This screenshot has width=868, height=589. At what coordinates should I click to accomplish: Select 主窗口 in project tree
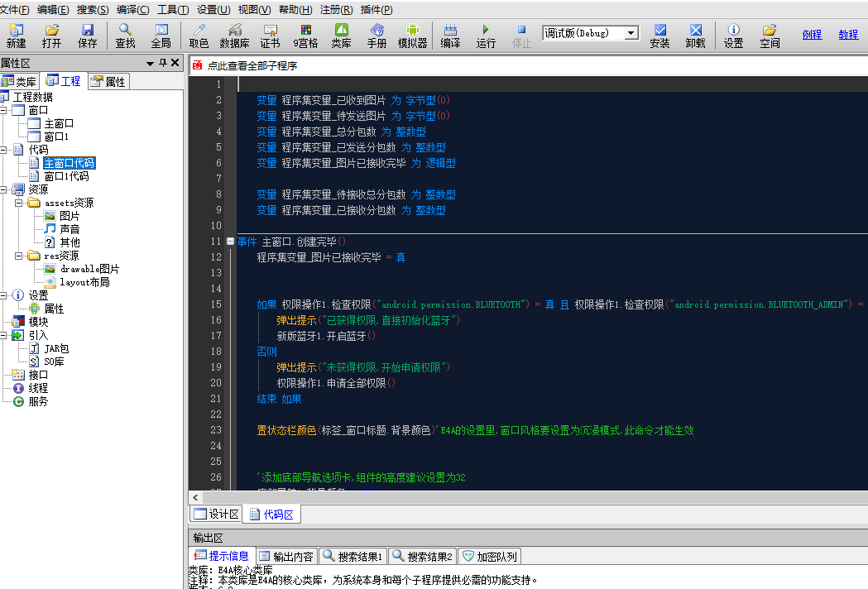pyautogui.click(x=59, y=123)
